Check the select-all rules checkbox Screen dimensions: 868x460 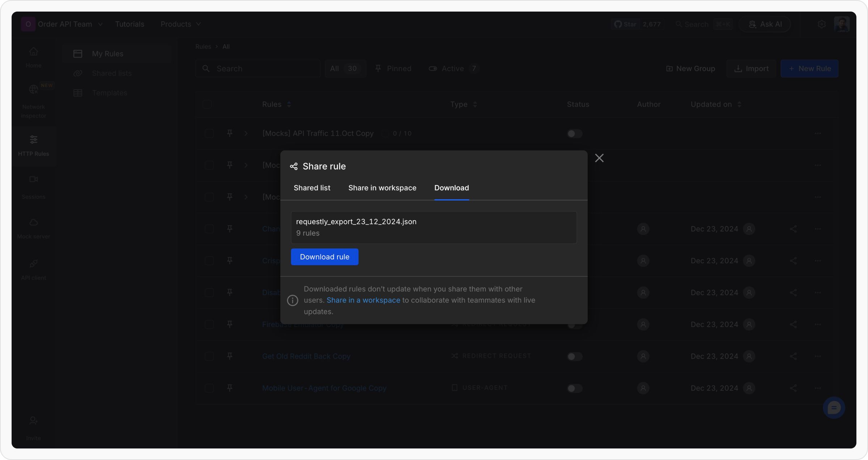(x=207, y=104)
